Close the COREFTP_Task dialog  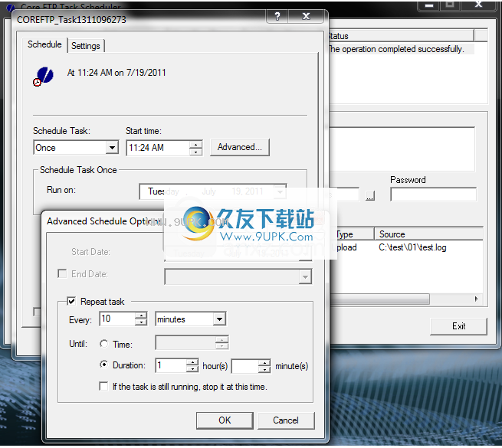pyautogui.click(x=306, y=16)
